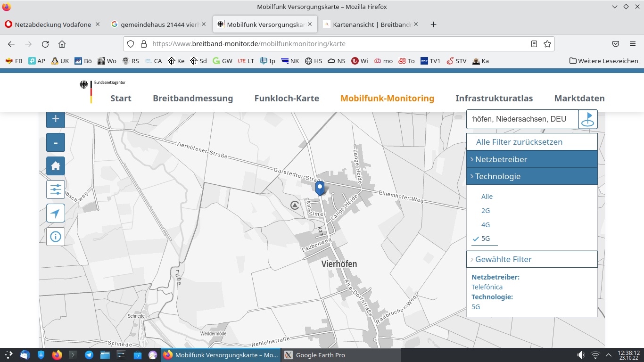Zoom out the map with the minus button
644x362 pixels.
(56, 142)
